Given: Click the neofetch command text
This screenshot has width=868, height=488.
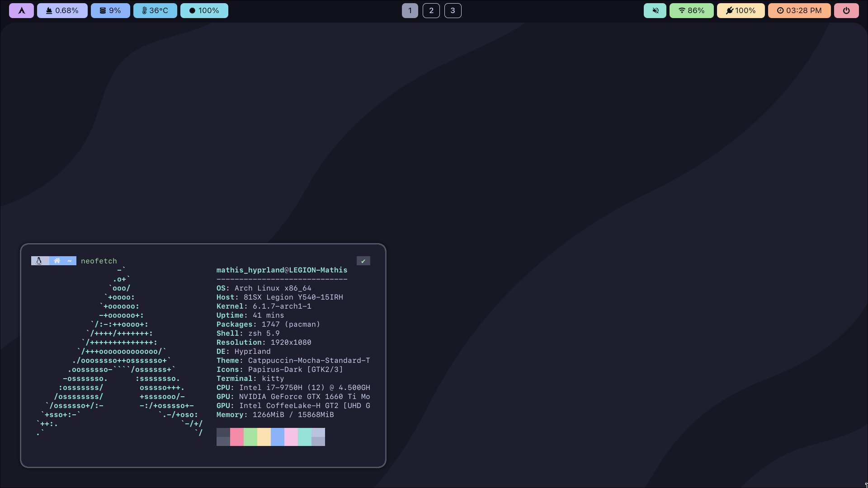Looking at the screenshot, I should (x=99, y=261).
